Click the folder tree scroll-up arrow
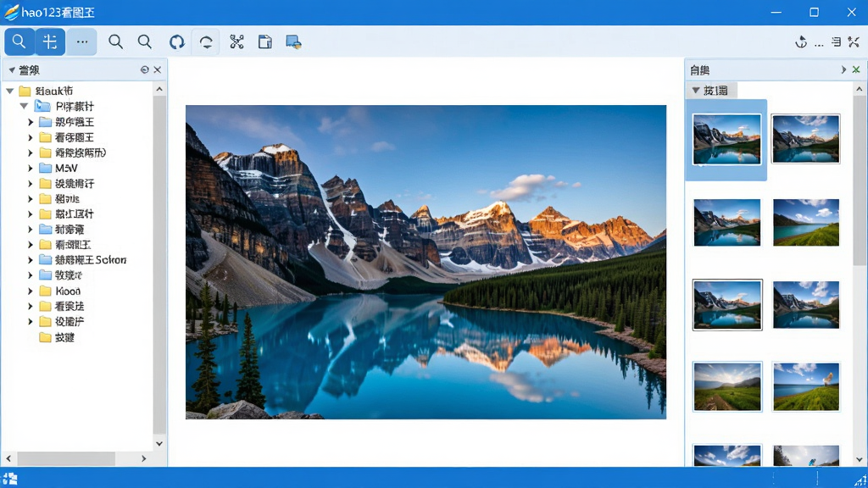868x488 pixels. pyautogui.click(x=159, y=89)
